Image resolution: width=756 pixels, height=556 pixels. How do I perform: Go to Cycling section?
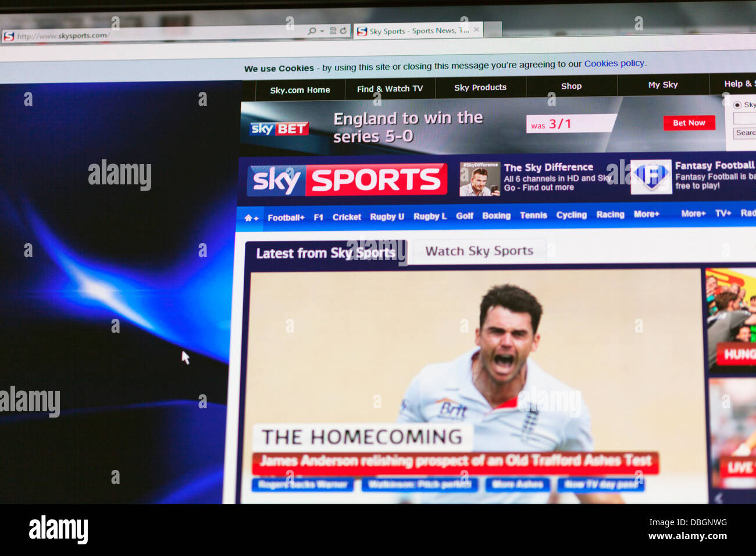[x=572, y=215]
